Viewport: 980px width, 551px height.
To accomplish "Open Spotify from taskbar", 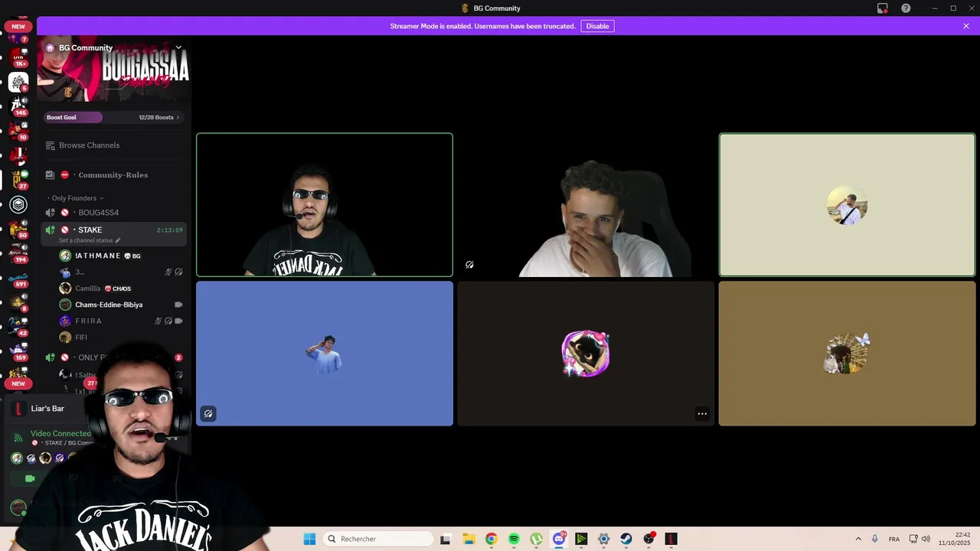I will point(514,539).
